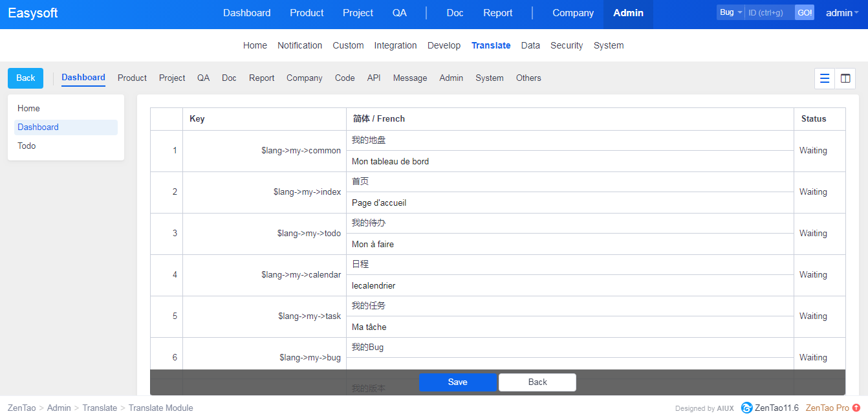Screen dimensions: 868x418
Task: Switch to split column view icon
Action: (845, 78)
